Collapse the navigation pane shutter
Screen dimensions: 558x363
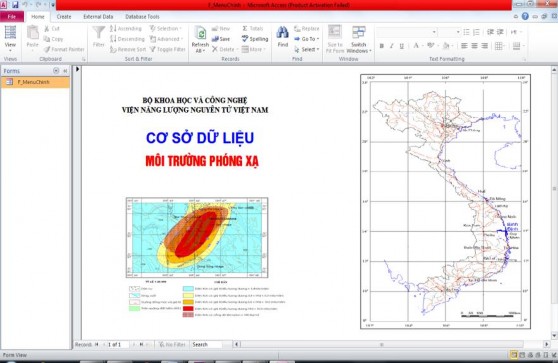tap(65, 71)
